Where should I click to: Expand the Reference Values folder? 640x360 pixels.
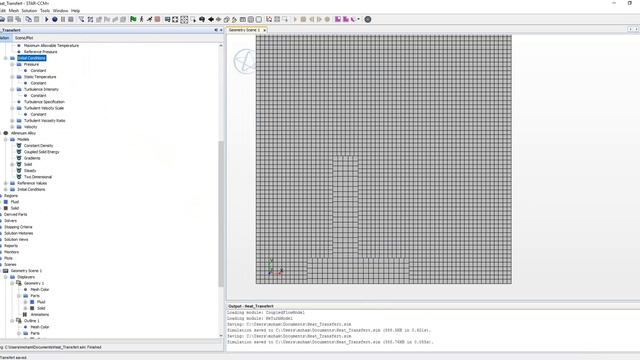(x=6, y=183)
